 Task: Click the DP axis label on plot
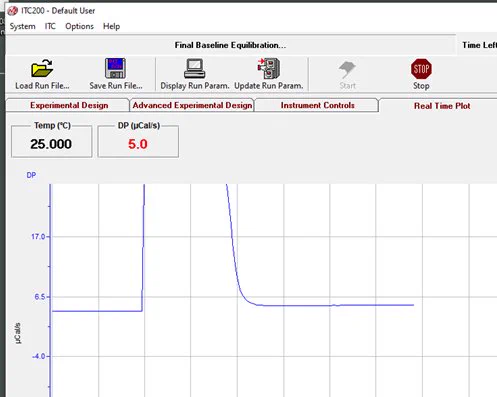click(31, 175)
